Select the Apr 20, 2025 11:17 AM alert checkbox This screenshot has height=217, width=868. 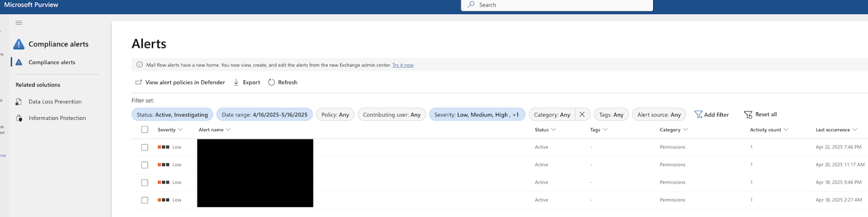(144, 165)
